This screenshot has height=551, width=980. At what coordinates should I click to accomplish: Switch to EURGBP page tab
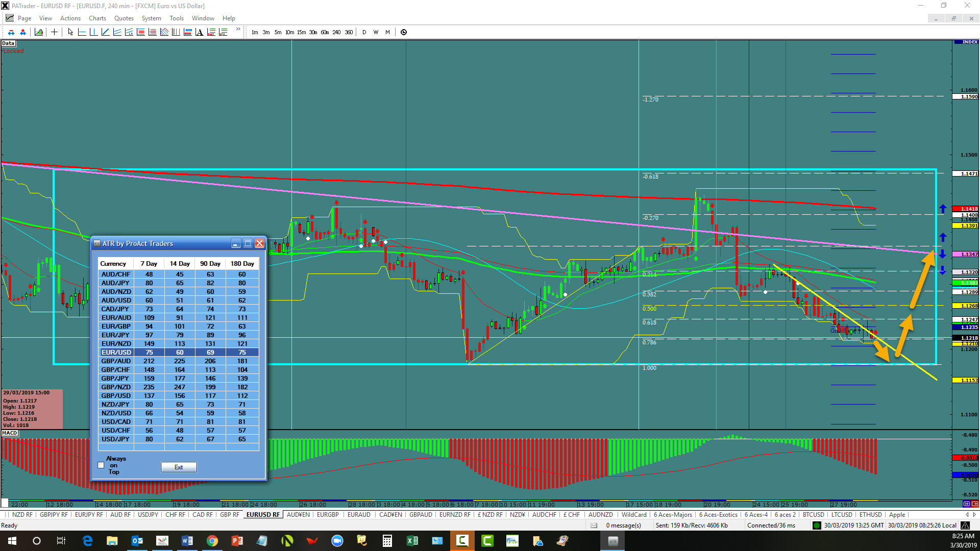(328, 515)
